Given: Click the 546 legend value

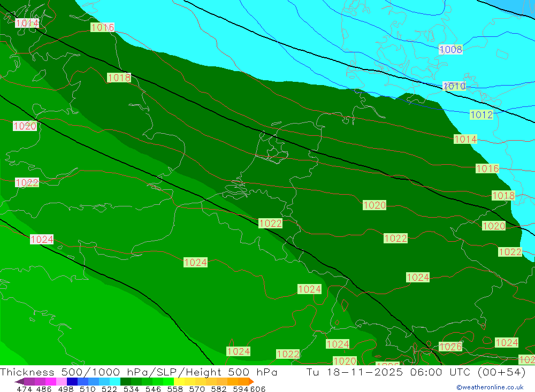Looking at the screenshot, I should [153, 389].
